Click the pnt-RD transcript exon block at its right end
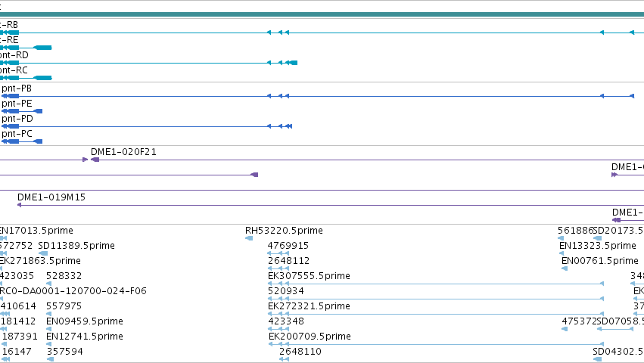 tap(294, 63)
